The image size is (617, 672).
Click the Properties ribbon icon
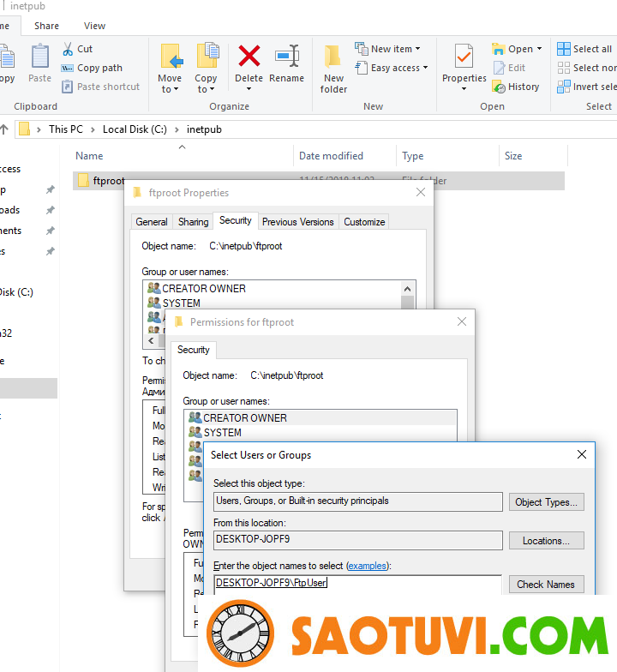click(464, 57)
